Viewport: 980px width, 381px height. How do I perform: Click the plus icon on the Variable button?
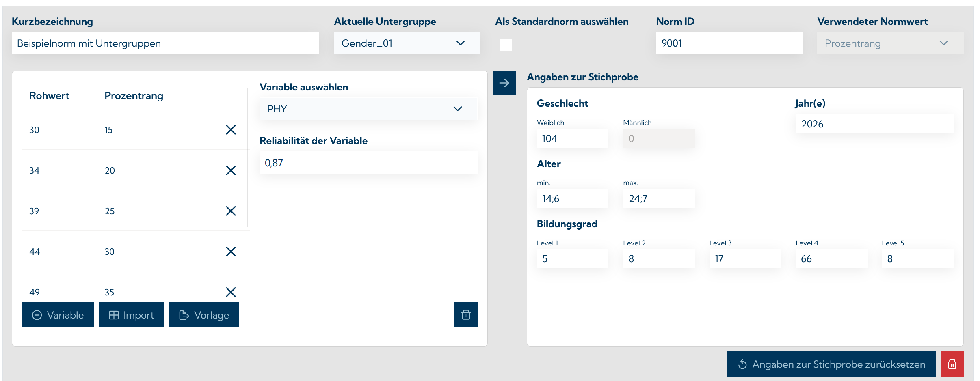point(37,315)
